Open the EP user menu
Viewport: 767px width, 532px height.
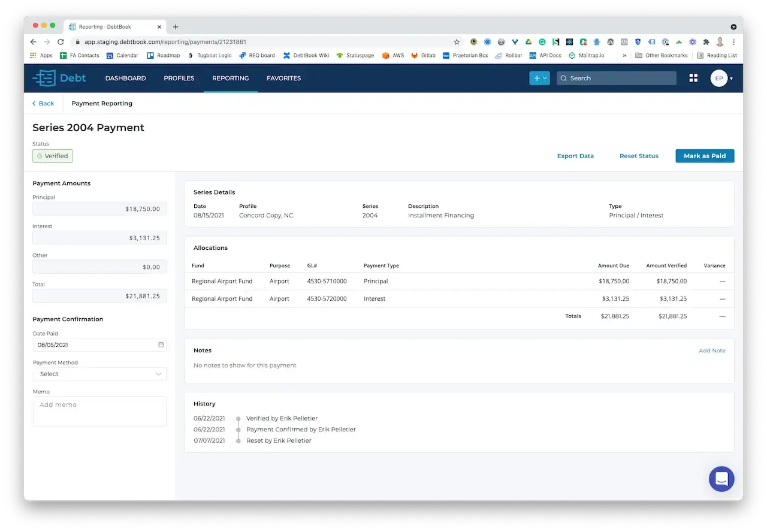722,78
